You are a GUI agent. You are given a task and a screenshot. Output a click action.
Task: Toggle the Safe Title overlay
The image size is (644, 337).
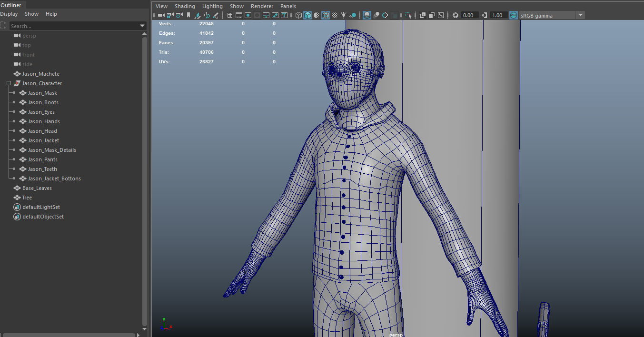(284, 15)
